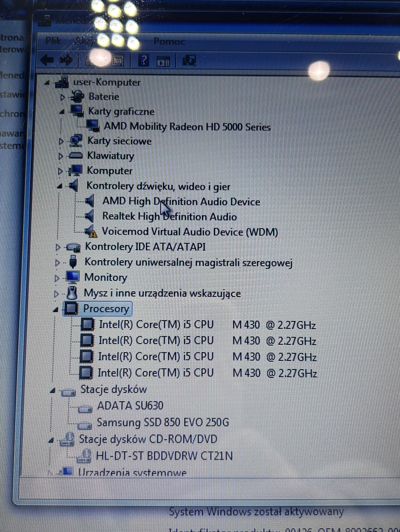Expand the Klawiatury node
This screenshot has width=400, height=532.
(x=60, y=156)
